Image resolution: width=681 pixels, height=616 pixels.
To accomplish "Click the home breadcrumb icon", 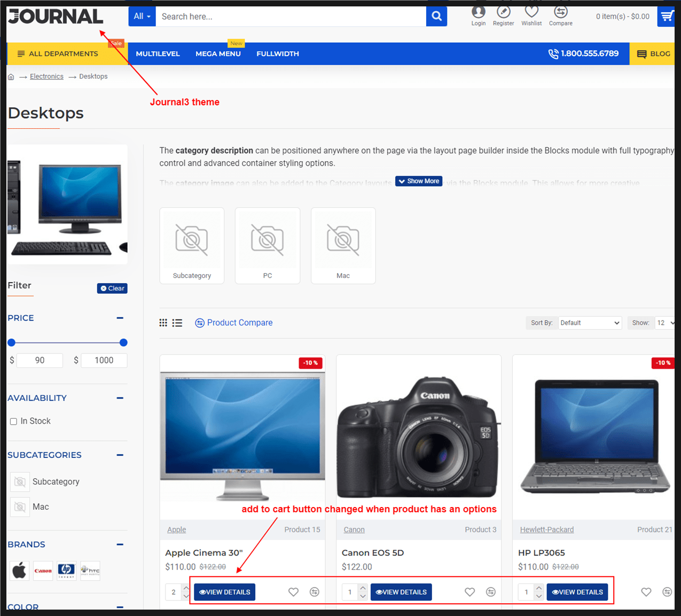I will pyautogui.click(x=11, y=77).
